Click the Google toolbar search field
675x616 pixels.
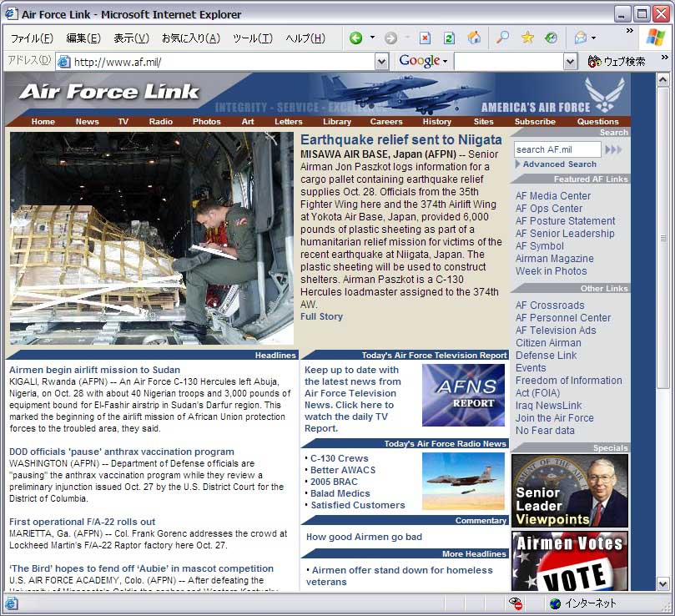[509, 62]
